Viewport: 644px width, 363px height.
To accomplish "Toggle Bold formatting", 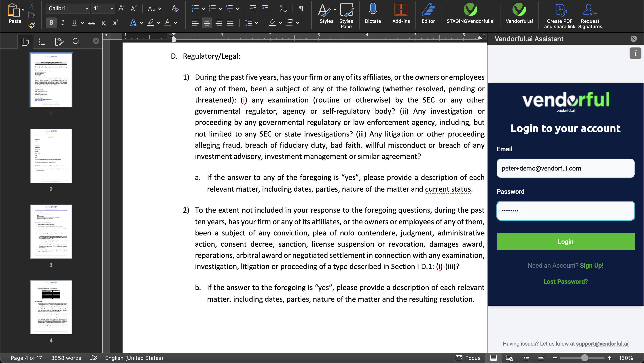I will point(51,23).
